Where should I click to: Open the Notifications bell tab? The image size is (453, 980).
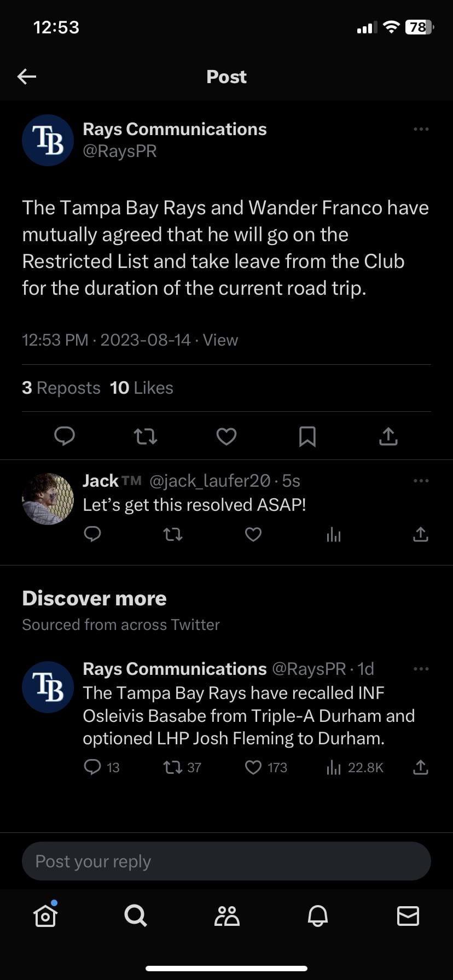pyautogui.click(x=317, y=915)
